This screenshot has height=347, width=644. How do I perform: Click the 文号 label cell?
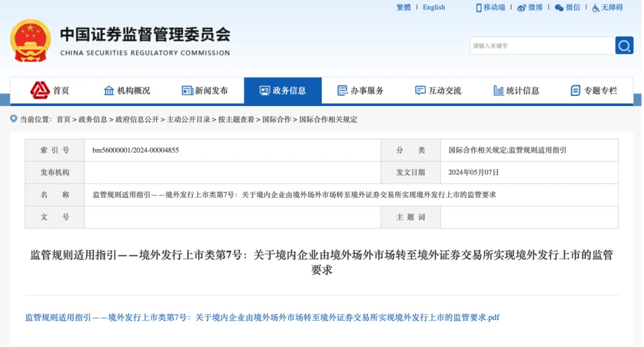55,218
